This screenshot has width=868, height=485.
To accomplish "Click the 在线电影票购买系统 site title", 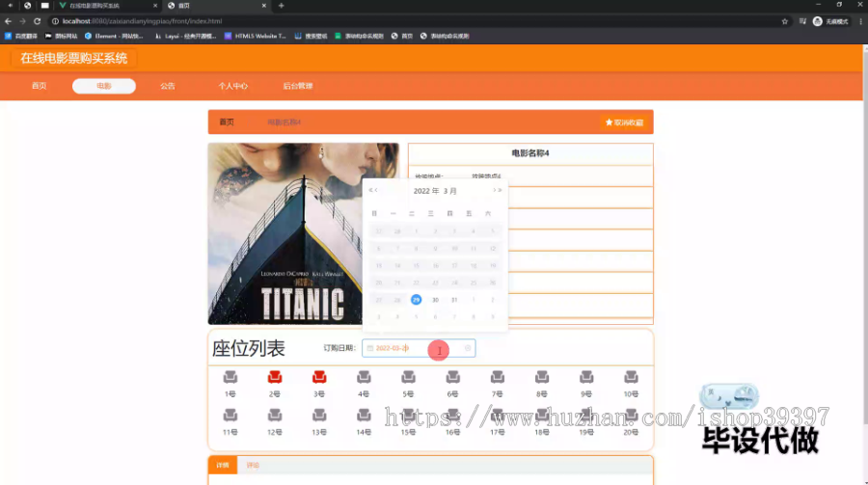I will coord(73,58).
